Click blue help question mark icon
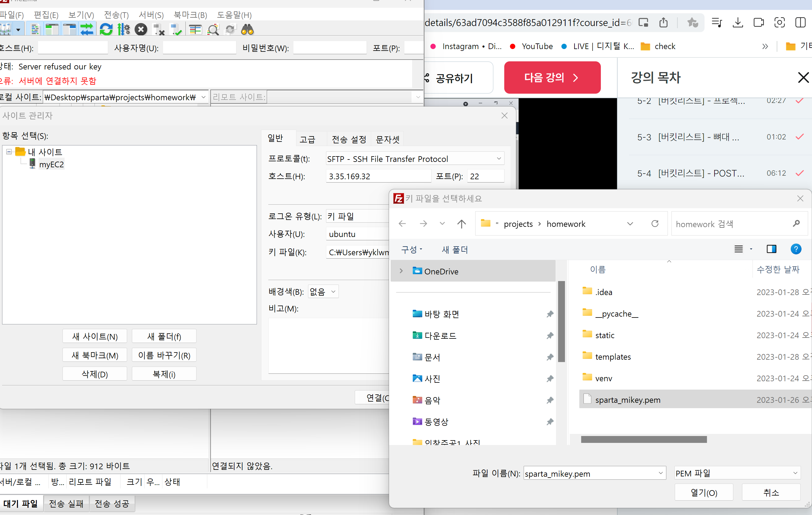812x515 pixels. (x=796, y=249)
